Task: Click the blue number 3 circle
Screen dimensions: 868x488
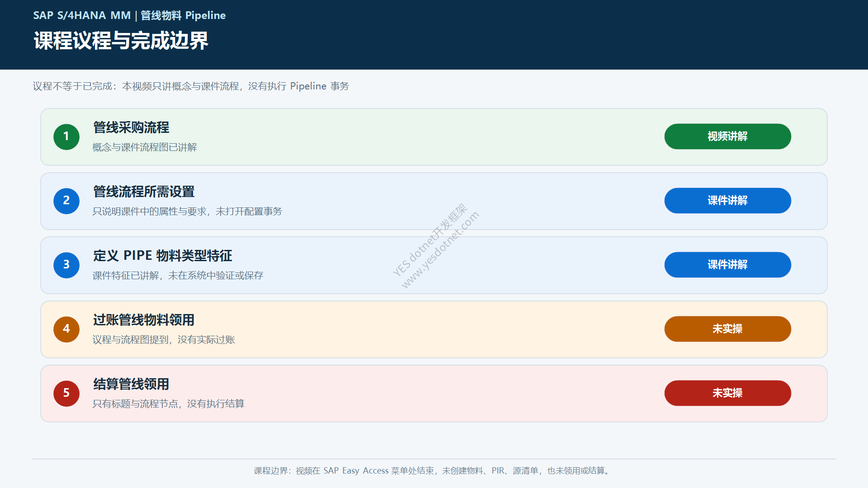Action: coord(66,265)
